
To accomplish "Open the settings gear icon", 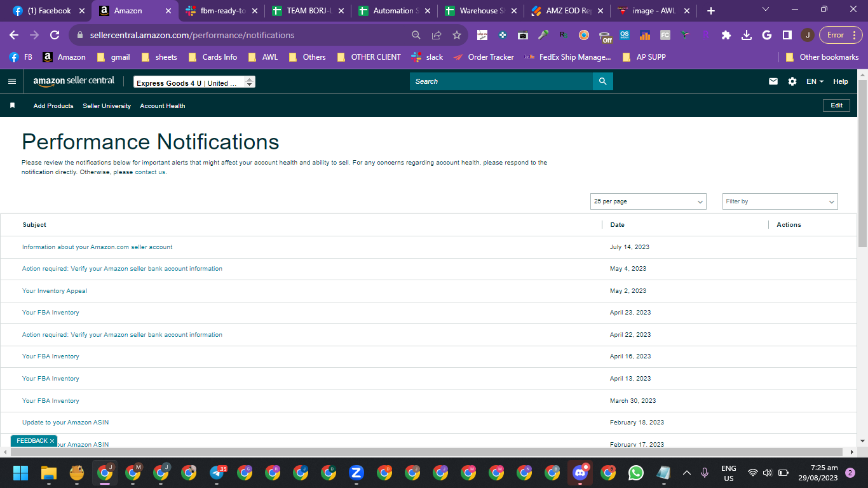I will click(792, 81).
